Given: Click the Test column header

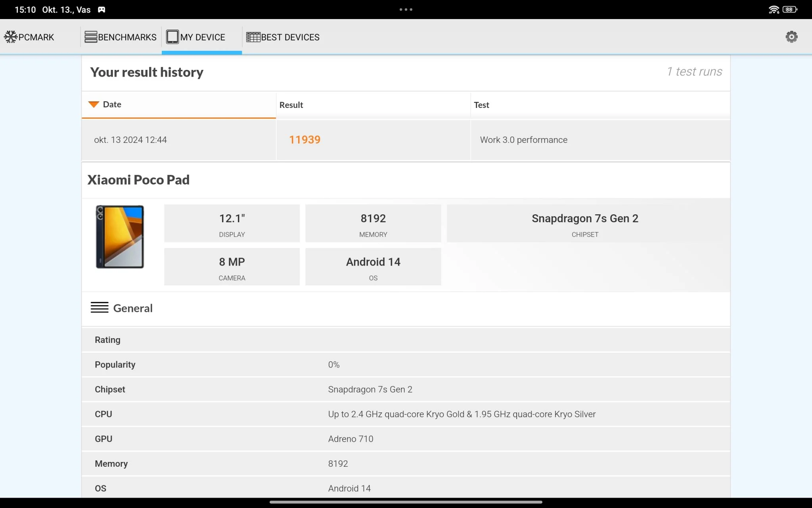Looking at the screenshot, I should coord(481,105).
